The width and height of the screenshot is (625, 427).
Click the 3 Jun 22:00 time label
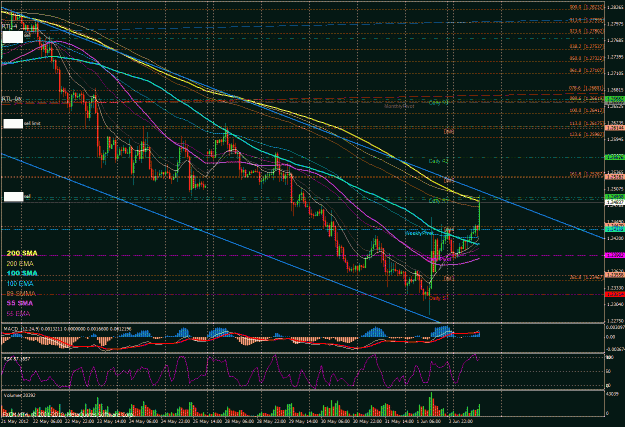[460, 421]
